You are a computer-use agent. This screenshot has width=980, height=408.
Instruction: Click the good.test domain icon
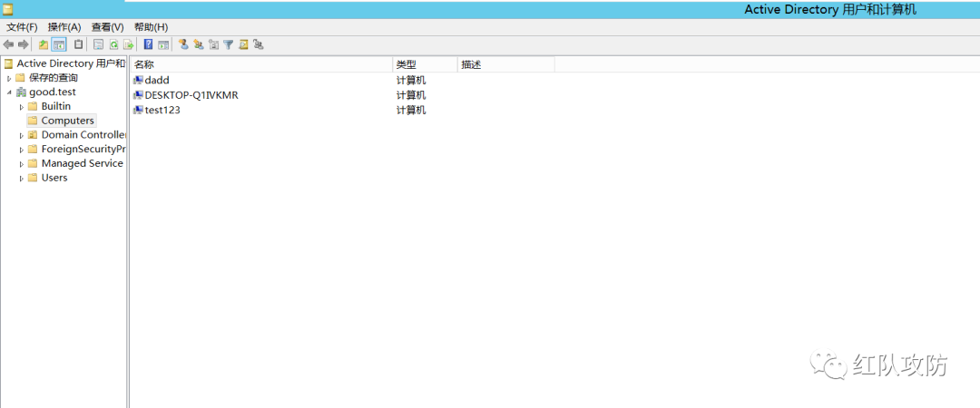click(x=21, y=92)
